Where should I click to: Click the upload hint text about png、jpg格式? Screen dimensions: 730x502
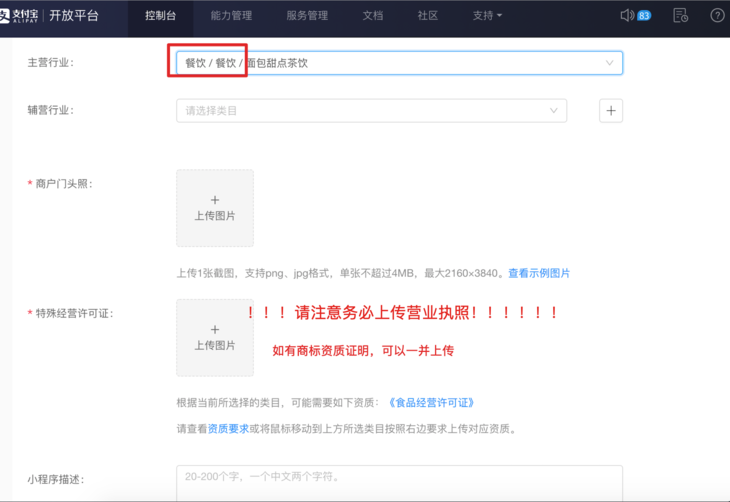coord(341,273)
